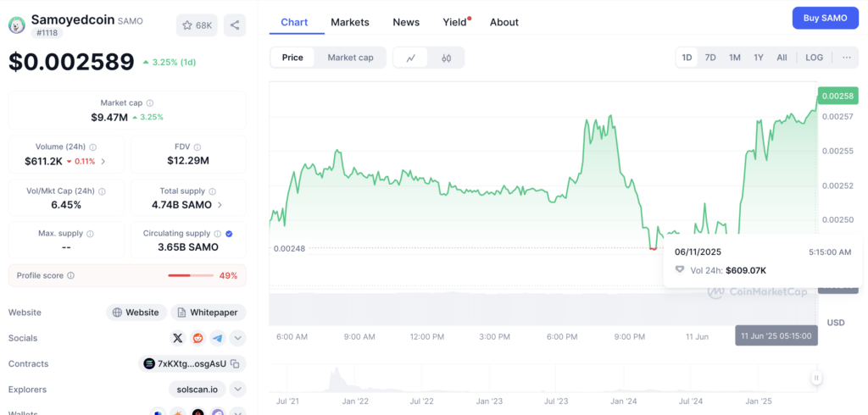Viewport: 868px width, 415px height.
Task: Open the share icon button
Action: point(235,25)
